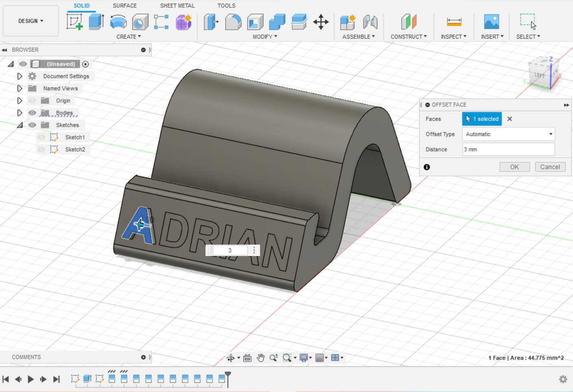Open Grid and Snaps settings icon
This screenshot has height=392, width=573.
pos(319,358)
